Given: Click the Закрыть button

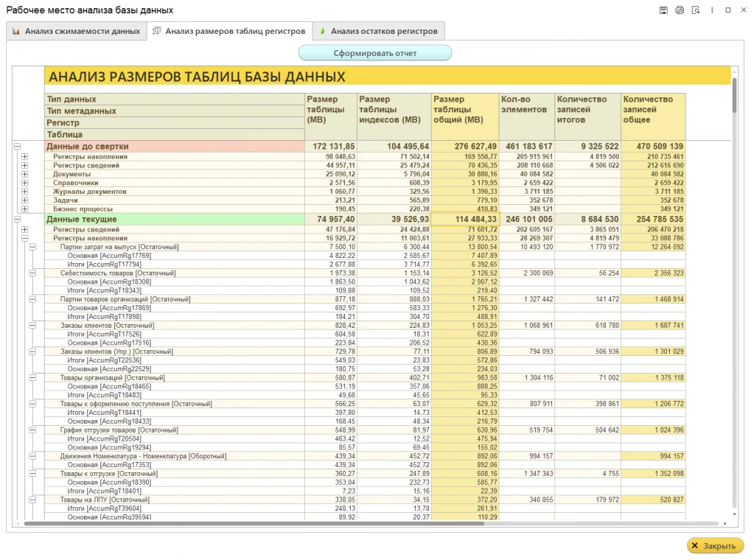Looking at the screenshot, I should [715, 545].
